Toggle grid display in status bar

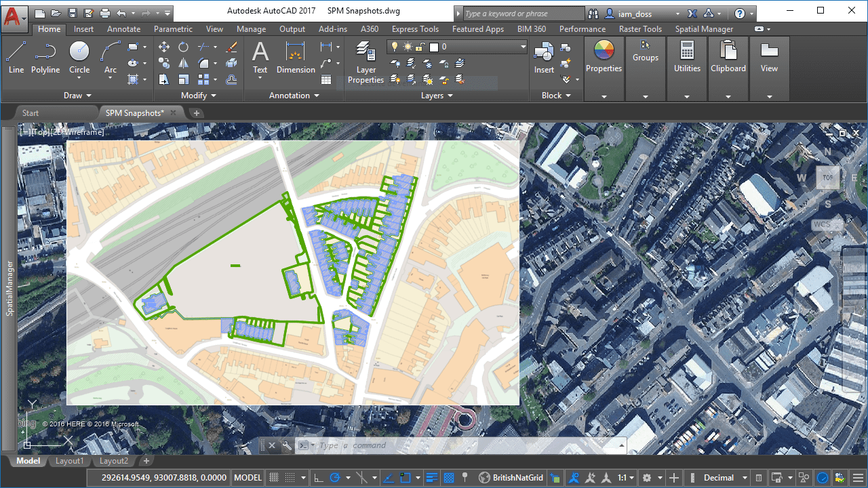coord(274,478)
